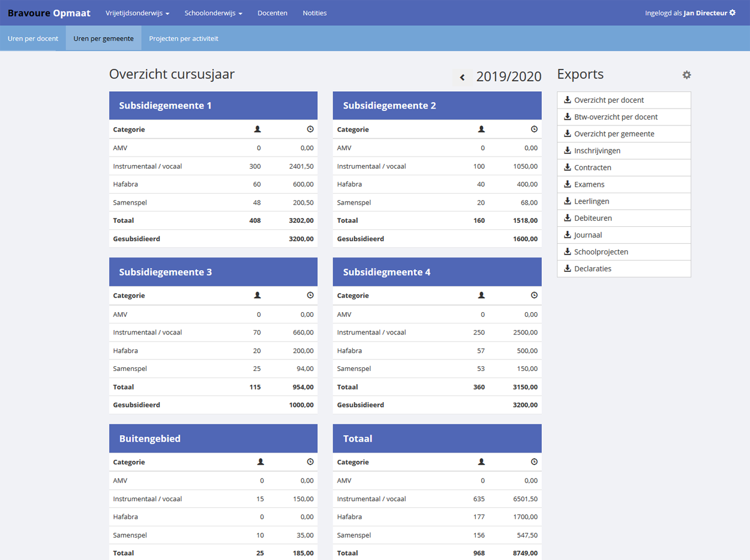The image size is (750, 560).
Task: Open the Exports settings gear icon
Action: point(686,75)
